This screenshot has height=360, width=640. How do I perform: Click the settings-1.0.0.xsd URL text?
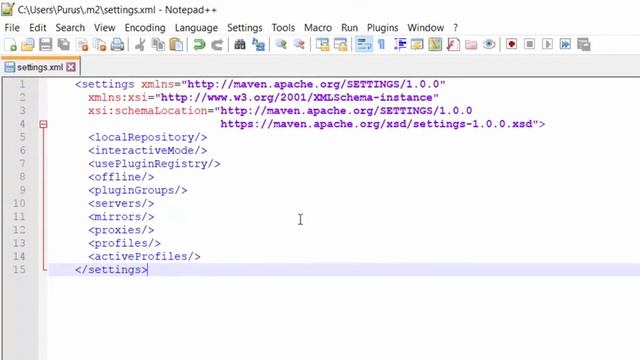pos(376,124)
